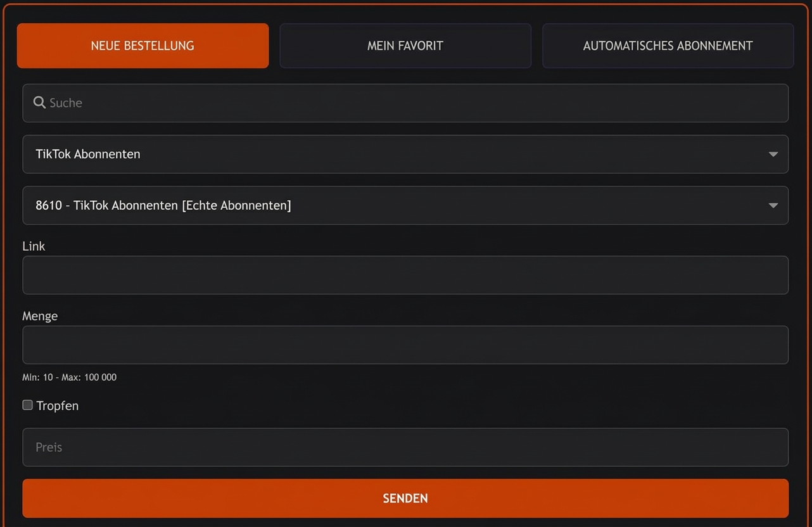Click the arrow on the TikTok Abonnenten dropdown

(x=773, y=154)
